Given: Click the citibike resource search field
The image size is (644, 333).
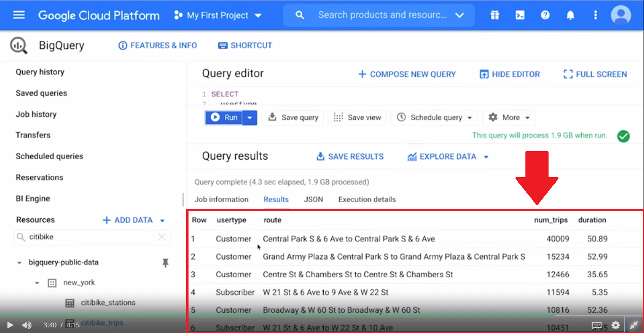Looking at the screenshot, I should pos(92,237).
